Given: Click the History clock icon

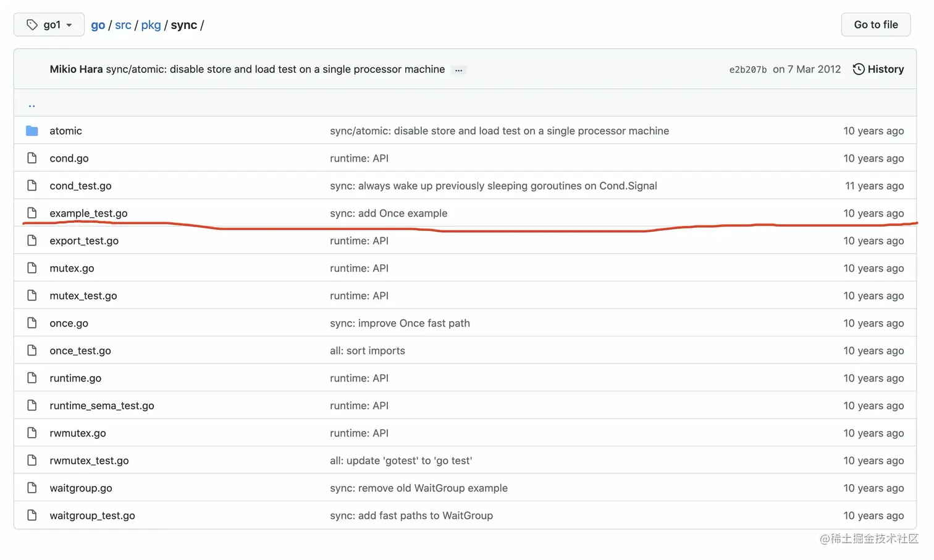Looking at the screenshot, I should tap(859, 69).
